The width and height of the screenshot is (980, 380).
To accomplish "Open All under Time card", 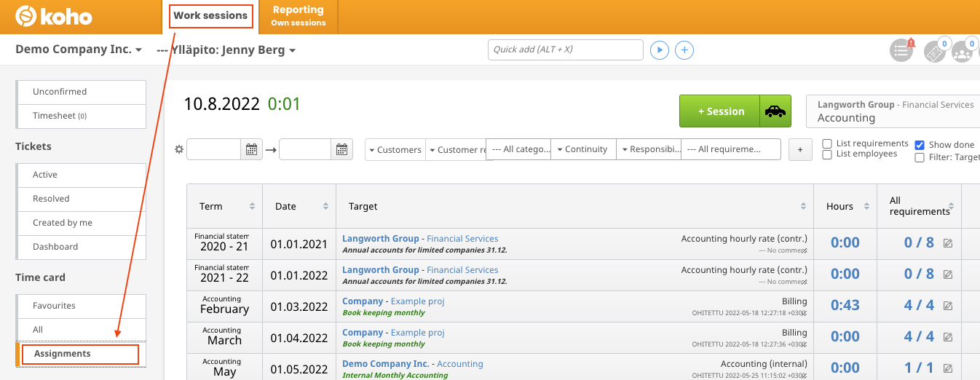I will (82, 330).
